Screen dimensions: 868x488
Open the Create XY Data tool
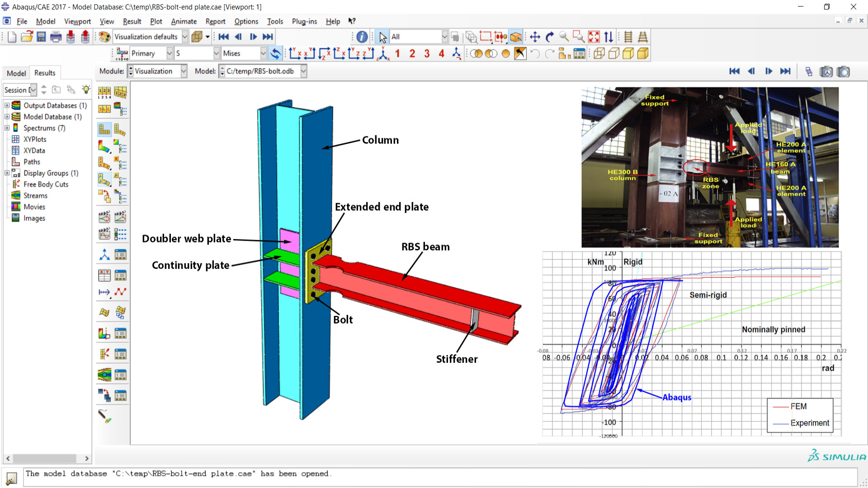click(104, 275)
